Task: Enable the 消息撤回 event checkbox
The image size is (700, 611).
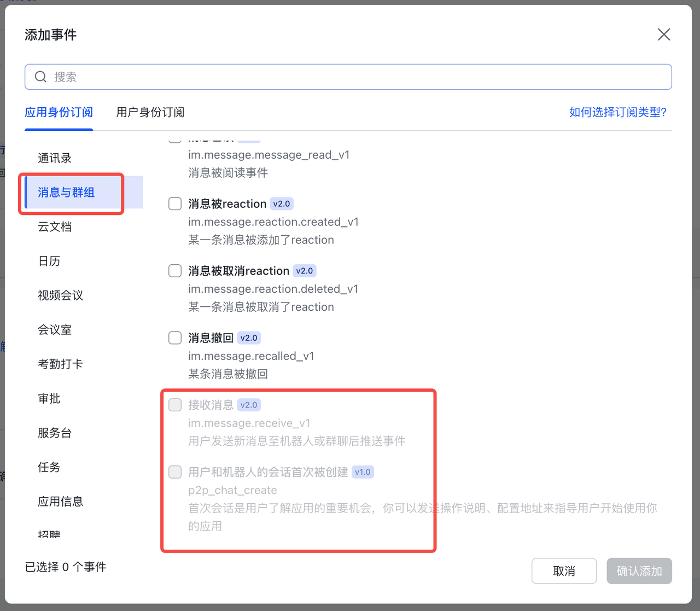Action: tap(174, 337)
